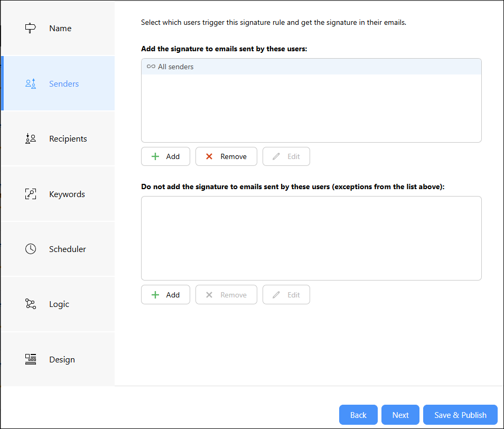
Task: Click the Recipients people icon
Action: (31, 138)
